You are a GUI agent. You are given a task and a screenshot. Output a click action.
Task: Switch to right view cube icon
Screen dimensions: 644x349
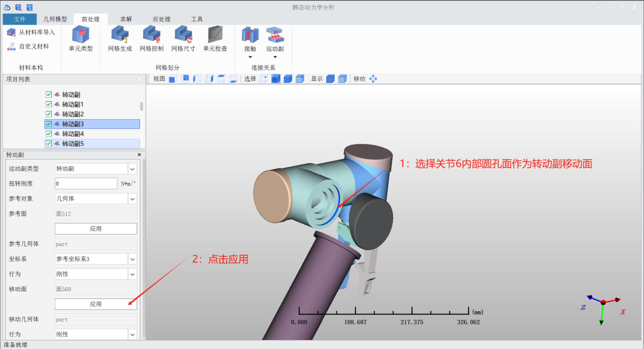[x=209, y=79]
